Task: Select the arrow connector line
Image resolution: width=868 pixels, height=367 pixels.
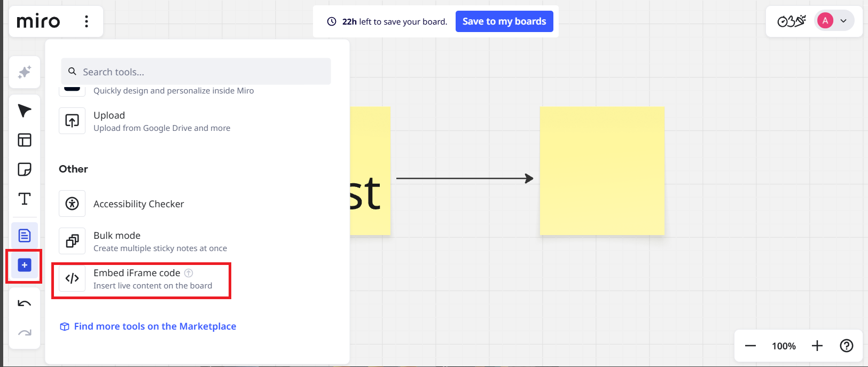Action: [465, 178]
